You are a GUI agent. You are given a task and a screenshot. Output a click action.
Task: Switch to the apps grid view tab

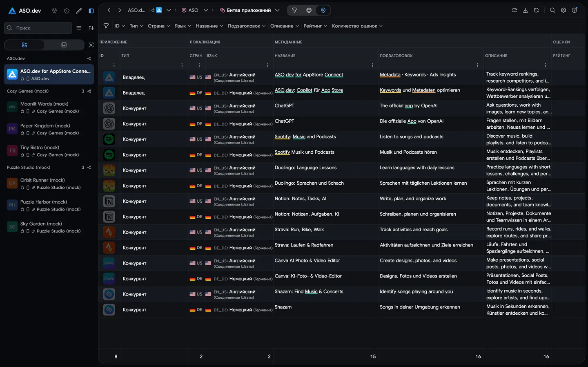click(x=24, y=45)
